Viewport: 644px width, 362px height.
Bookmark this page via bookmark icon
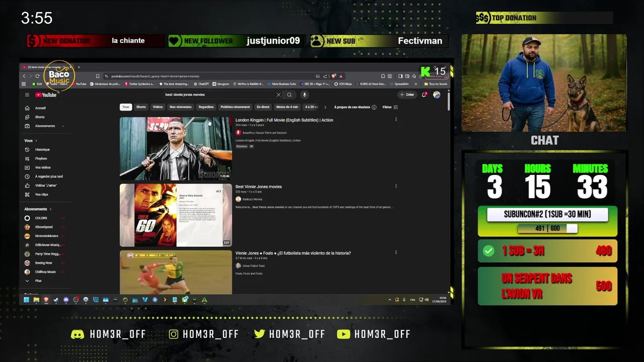[98, 76]
